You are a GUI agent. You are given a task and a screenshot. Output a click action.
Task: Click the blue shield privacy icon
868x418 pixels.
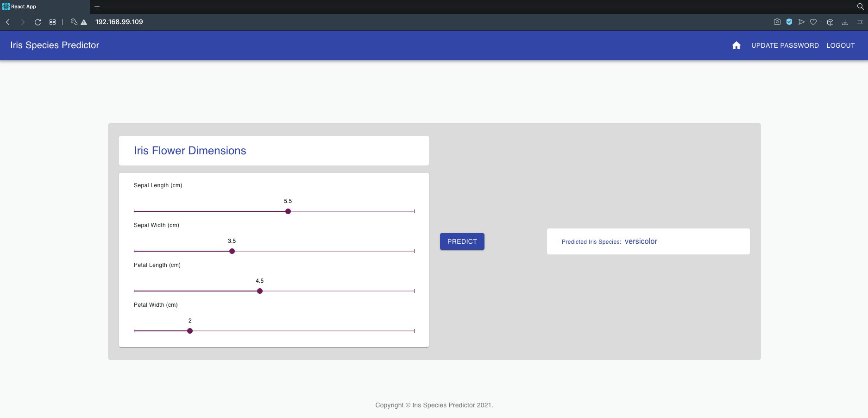click(789, 22)
